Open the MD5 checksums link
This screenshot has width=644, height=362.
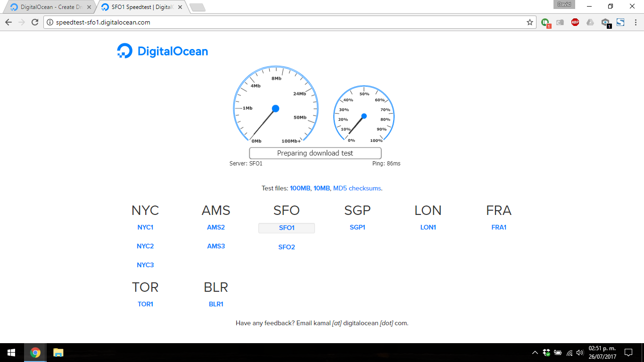[x=357, y=188]
